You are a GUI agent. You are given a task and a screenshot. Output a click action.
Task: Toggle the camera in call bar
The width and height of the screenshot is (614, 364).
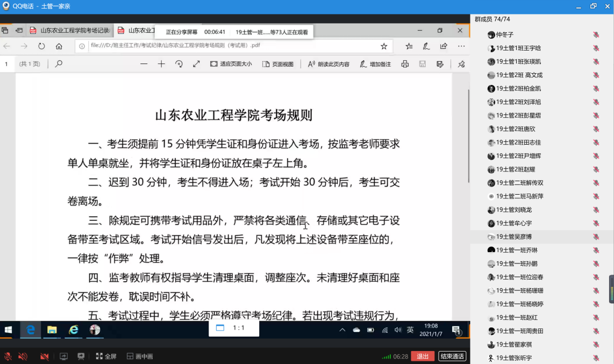44,356
